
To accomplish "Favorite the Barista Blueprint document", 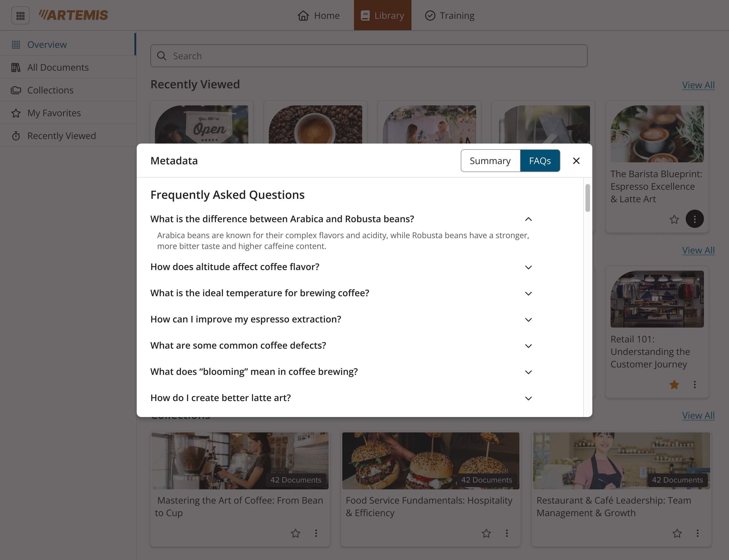I will pos(674,219).
